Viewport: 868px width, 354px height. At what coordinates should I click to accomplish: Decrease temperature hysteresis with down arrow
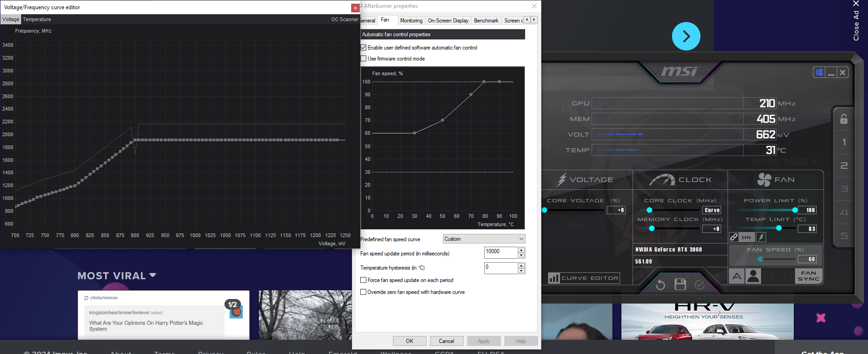(521, 271)
